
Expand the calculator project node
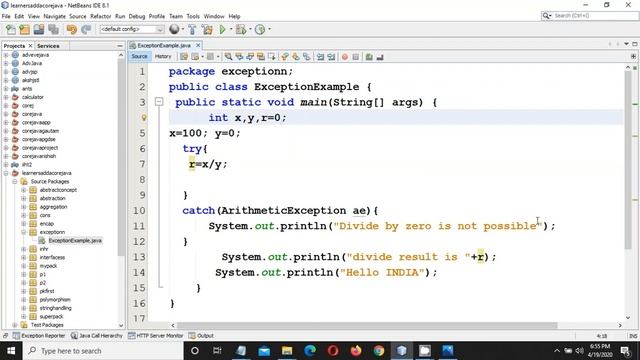6,97
